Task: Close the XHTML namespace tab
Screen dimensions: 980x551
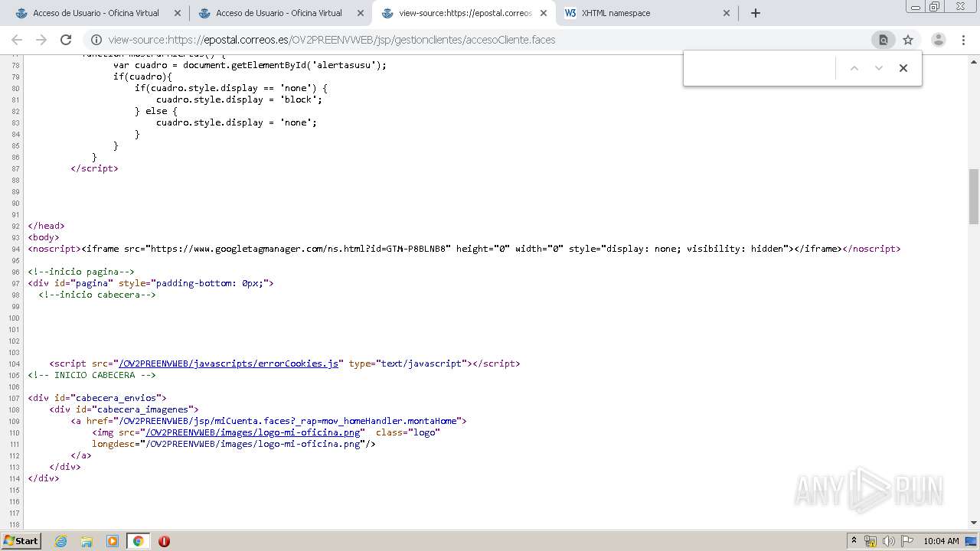Action: (x=727, y=13)
